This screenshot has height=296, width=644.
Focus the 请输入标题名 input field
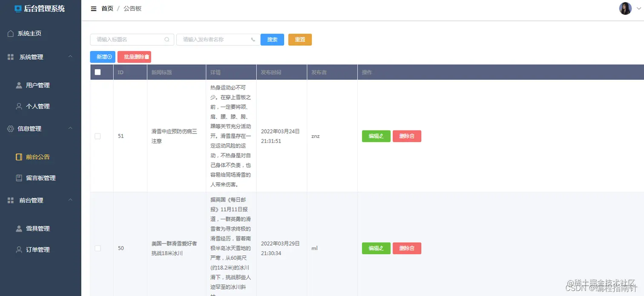point(132,39)
